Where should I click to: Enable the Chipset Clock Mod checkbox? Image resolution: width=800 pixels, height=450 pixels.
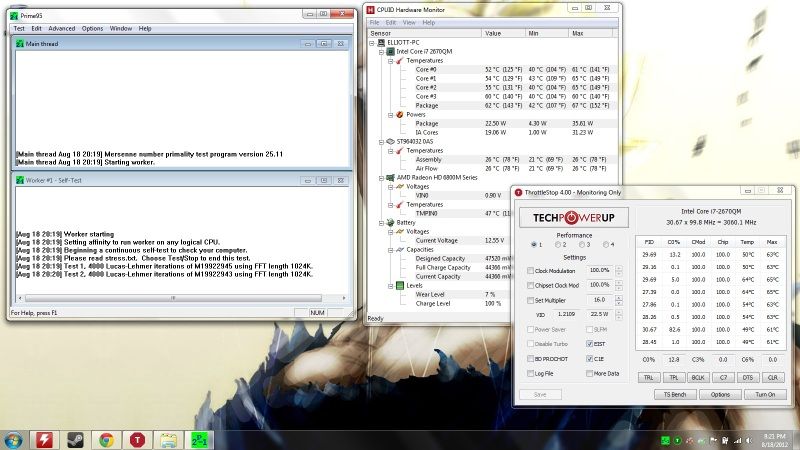click(530, 285)
